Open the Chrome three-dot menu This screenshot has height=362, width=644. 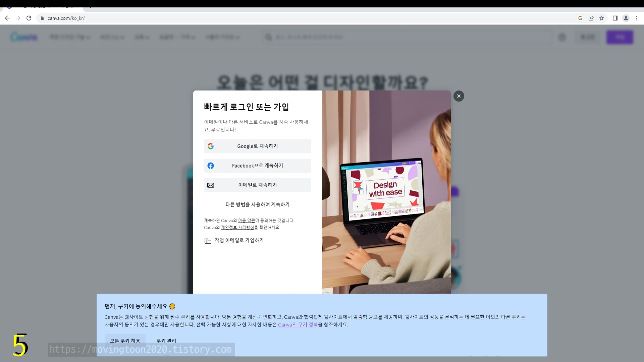(x=637, y=18)
